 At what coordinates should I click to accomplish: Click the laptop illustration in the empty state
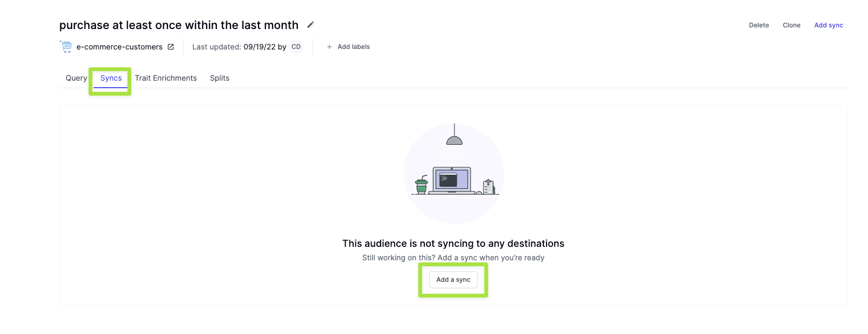click(x=452, y=180)
